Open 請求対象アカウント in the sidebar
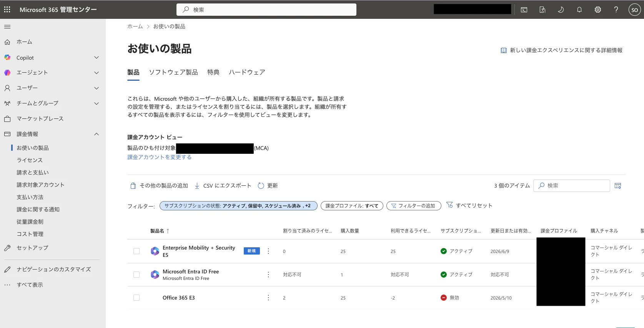644x328 pixels. (40, 185)
